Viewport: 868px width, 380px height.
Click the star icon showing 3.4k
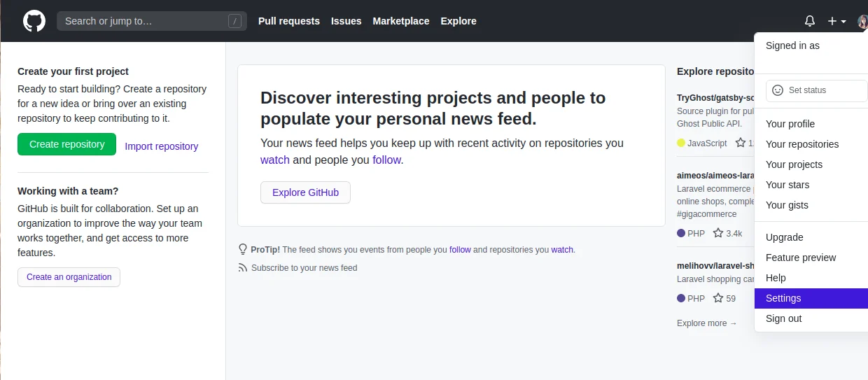[x=718, y=233]
